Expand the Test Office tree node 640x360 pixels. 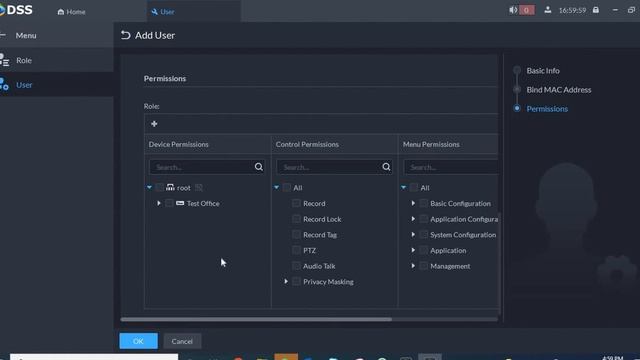pos(159,203)
